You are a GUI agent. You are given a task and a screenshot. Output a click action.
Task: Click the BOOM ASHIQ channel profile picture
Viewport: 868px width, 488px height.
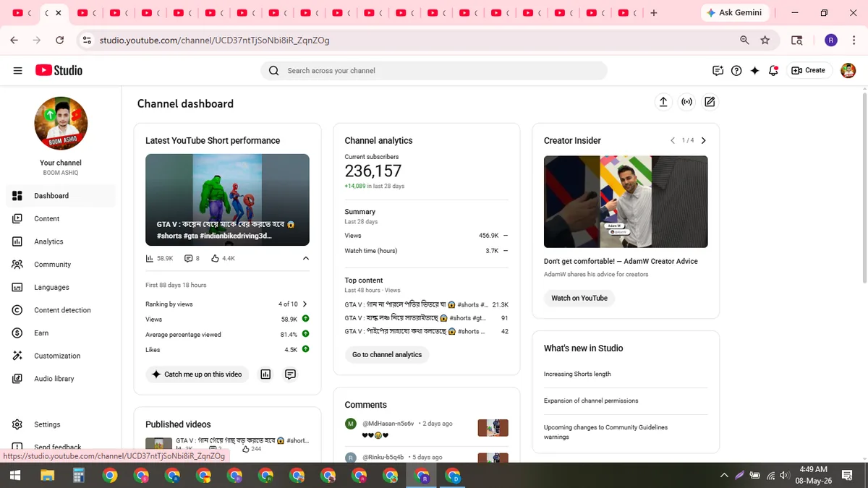point(61,124)
